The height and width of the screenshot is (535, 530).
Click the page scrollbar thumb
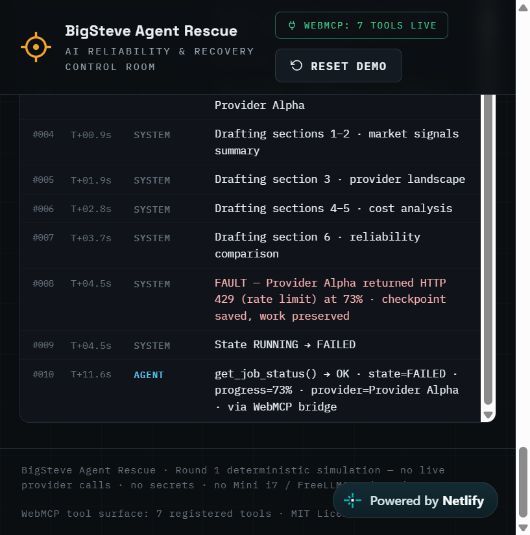(523, 482)
